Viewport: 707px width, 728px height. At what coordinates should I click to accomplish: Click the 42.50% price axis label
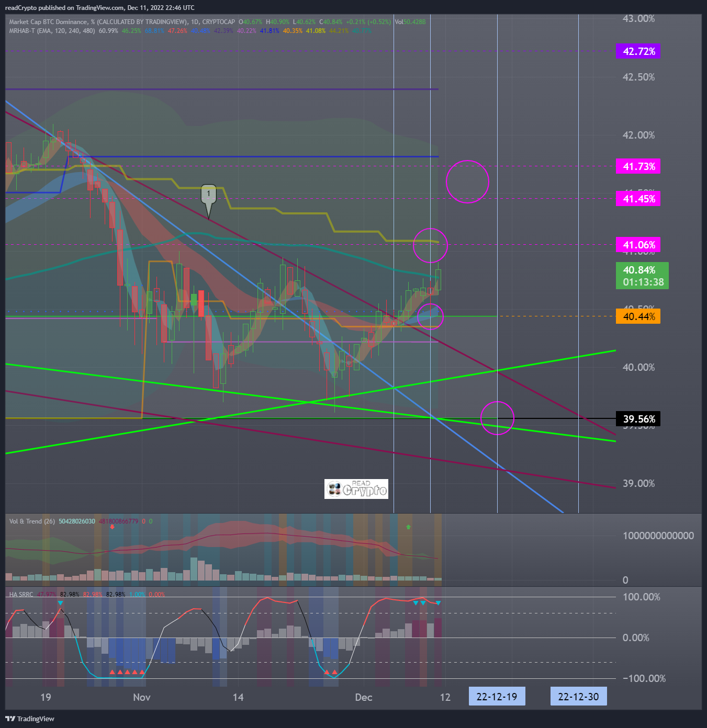tap(638, 77)
